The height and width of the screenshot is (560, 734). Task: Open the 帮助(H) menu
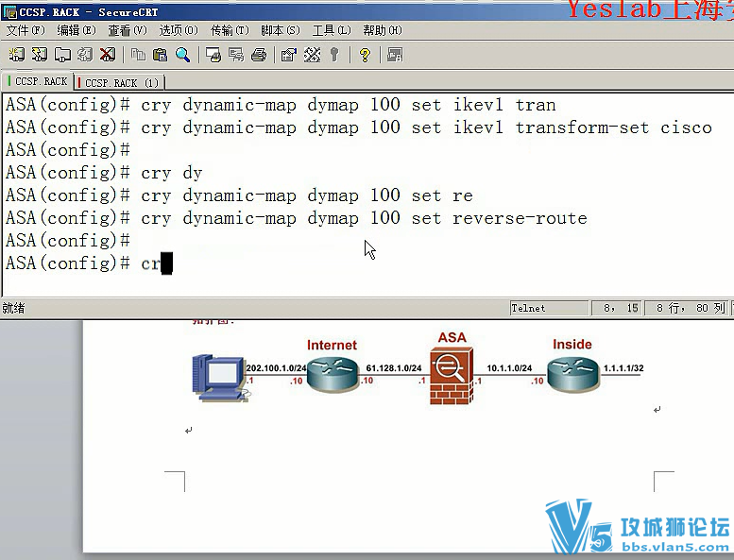(x=382, y=30)
